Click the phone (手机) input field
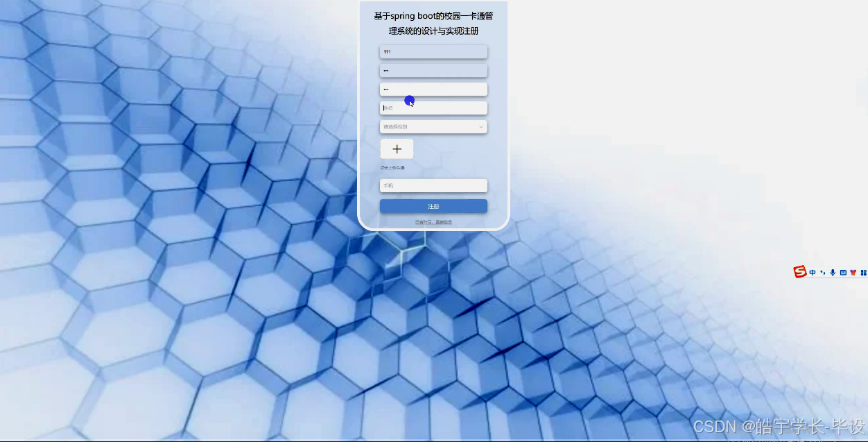 pyautogui.click(x=433, y=185)
